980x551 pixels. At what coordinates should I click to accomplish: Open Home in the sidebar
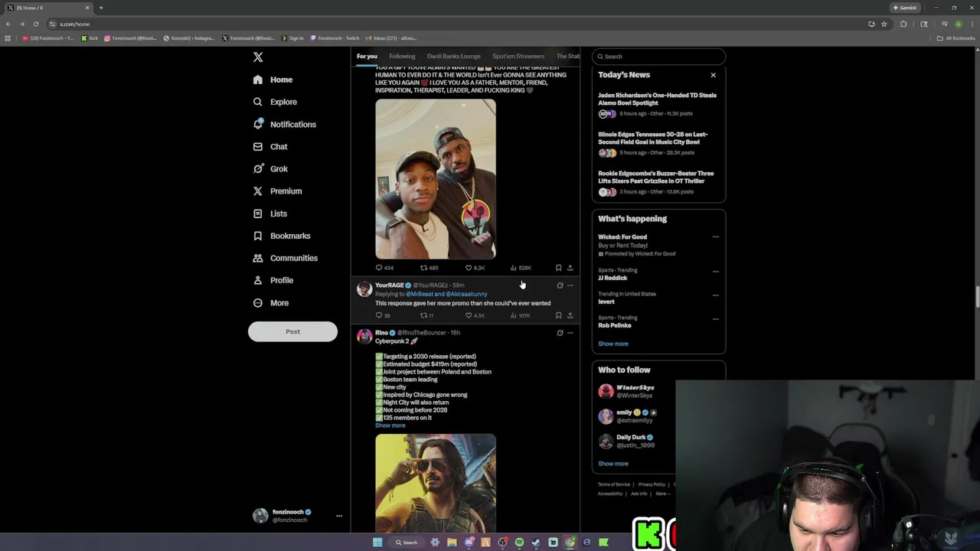(273, 80)
